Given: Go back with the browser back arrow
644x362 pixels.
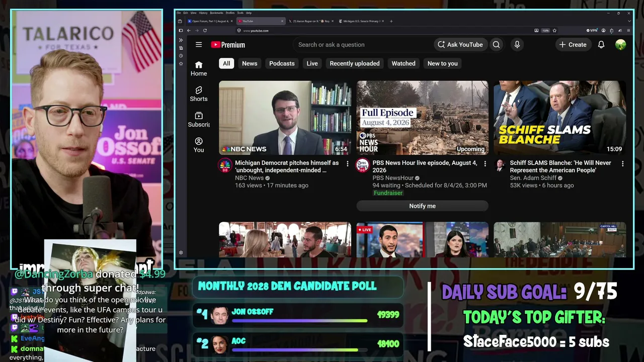Looking at the screenshot, I should tap(189, 31).
